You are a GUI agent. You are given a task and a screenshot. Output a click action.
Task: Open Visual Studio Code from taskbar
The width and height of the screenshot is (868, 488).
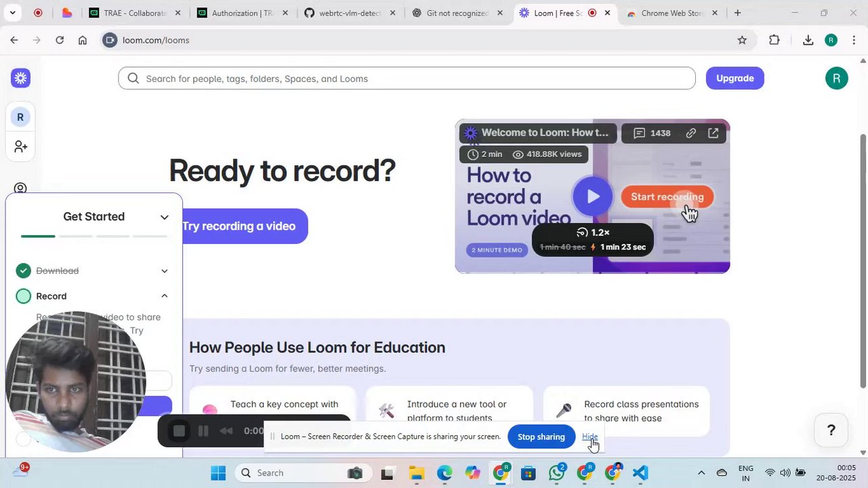point(640,473)
